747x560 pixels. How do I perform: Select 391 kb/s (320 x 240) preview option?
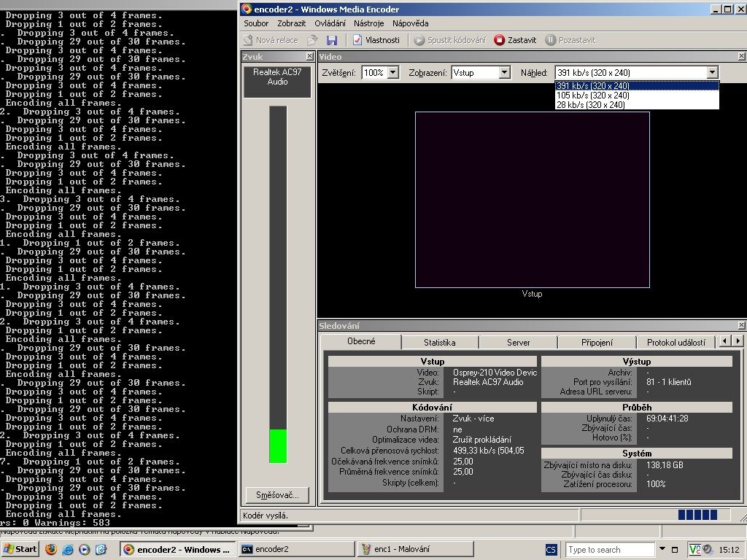coord(637,86)
